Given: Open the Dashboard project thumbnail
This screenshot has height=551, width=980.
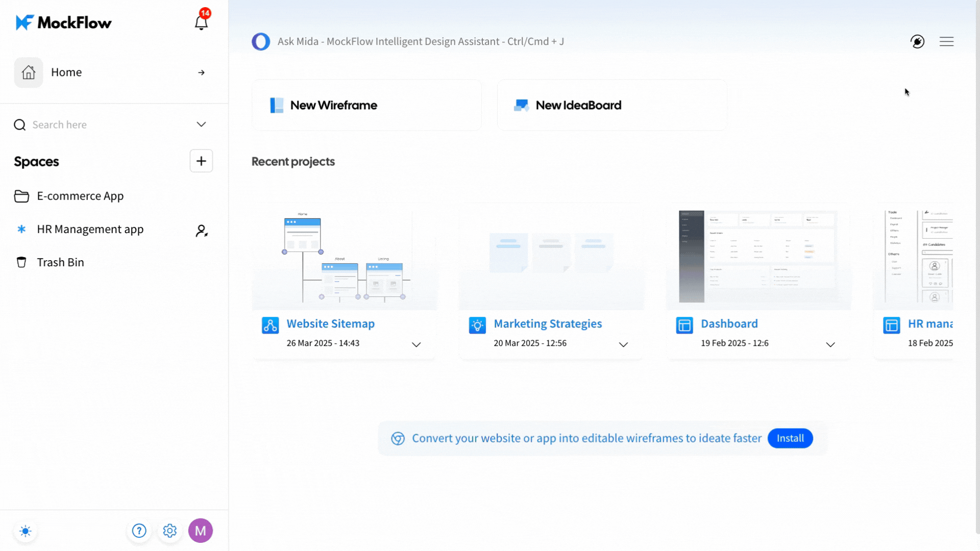Looking at the screenshot, I should coord(758,257).
